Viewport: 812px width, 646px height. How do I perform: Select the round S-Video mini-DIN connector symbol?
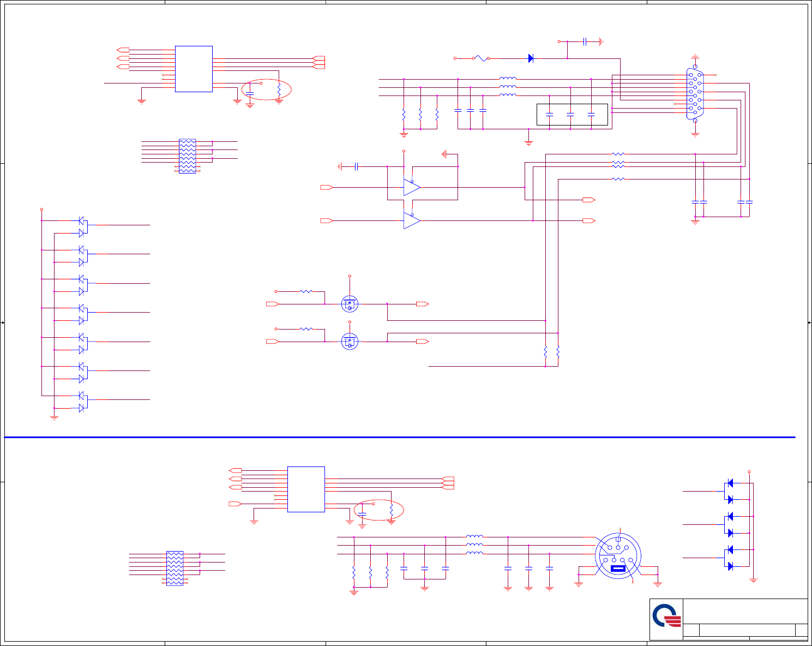pyautogui.click(x=618, y=556)
